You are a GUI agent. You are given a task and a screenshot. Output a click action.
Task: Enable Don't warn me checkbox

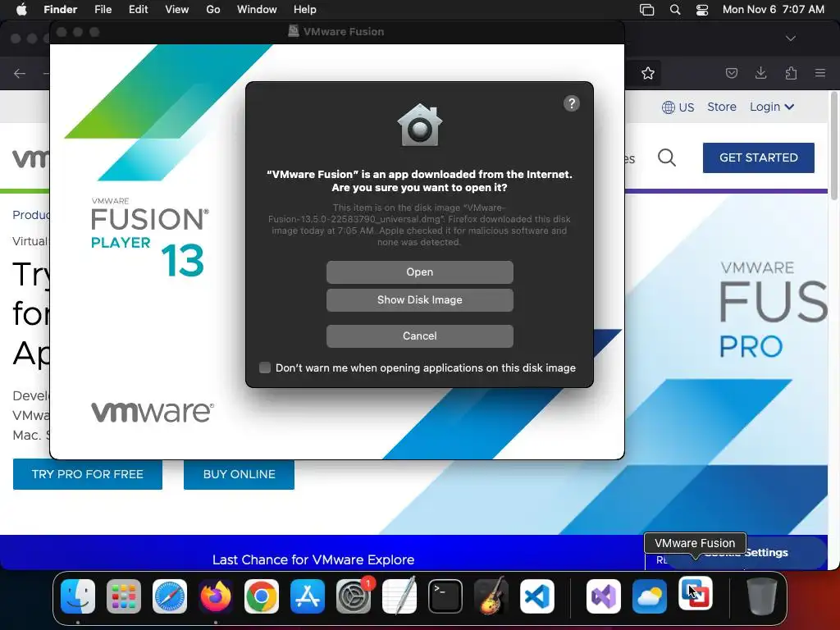(x=265, y=367)
